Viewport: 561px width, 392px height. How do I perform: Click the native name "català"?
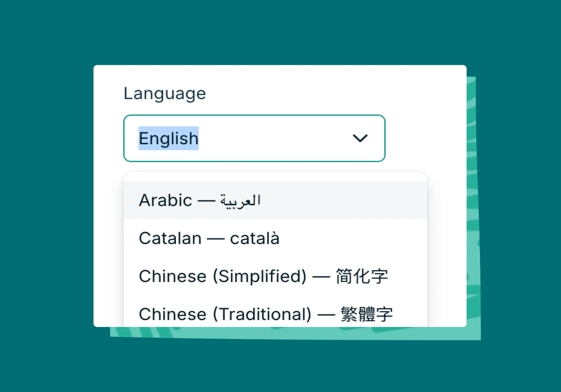(x=254, y=238)
